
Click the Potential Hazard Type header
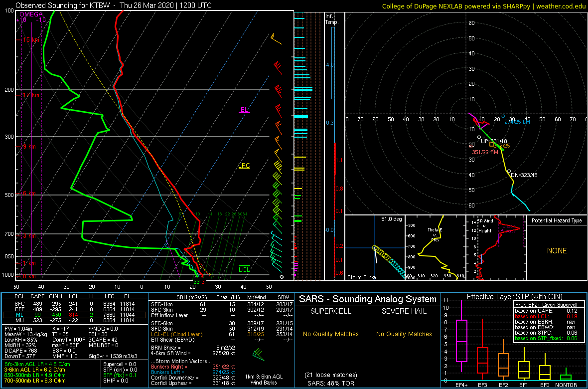pyautogui.click(x=557, y=220)
